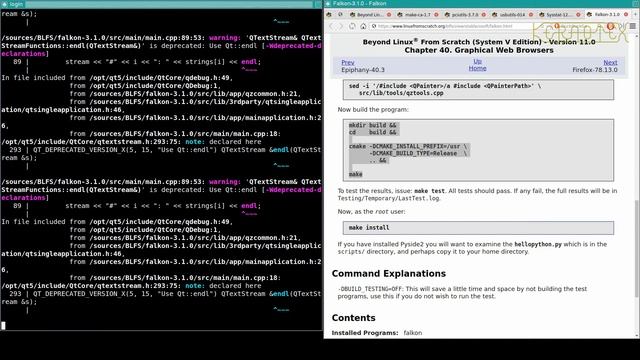Viewport: 640px width, 360px height.
Task: Select the second pinned tab in Falkon
Action: click(340, 14)
